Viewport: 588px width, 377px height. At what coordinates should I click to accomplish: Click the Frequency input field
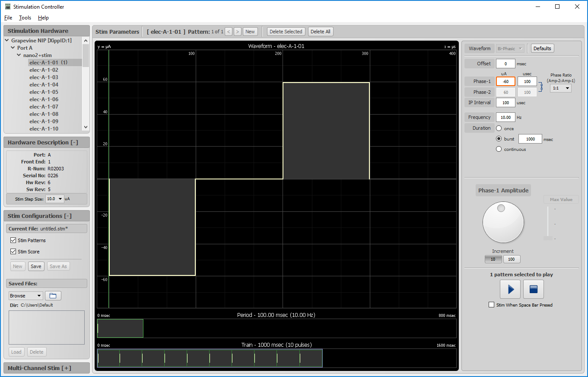tap(505, 117)
